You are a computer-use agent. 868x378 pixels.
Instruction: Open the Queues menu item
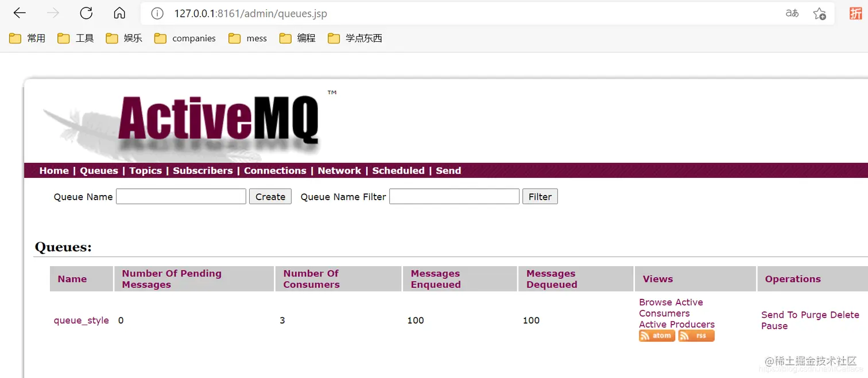99,170
